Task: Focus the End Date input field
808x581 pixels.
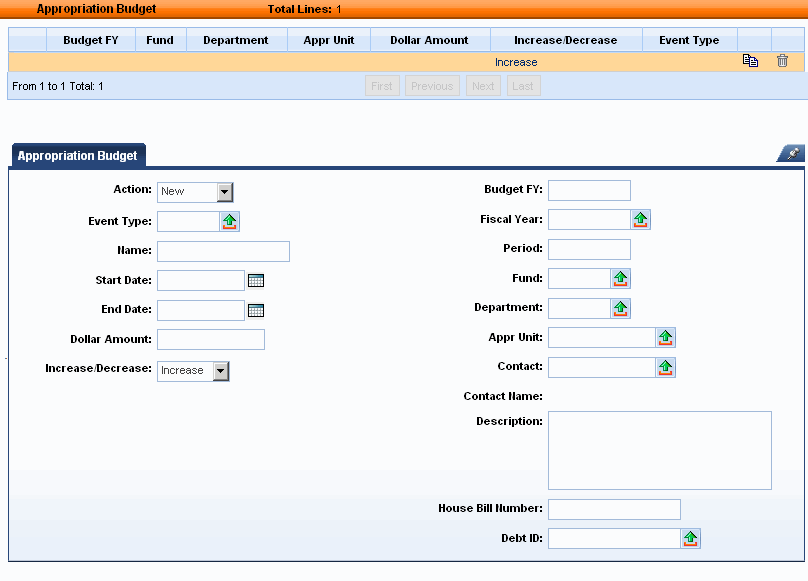Action: 200,310
